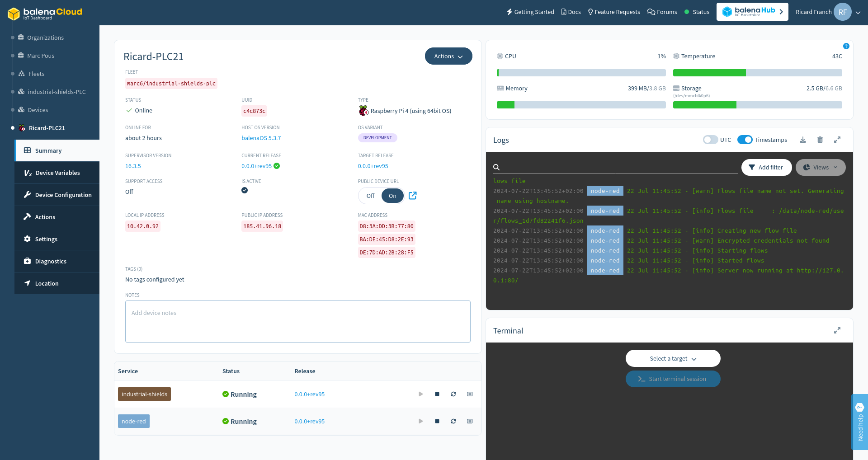Open Actions in the sidebar

[57, 217]
